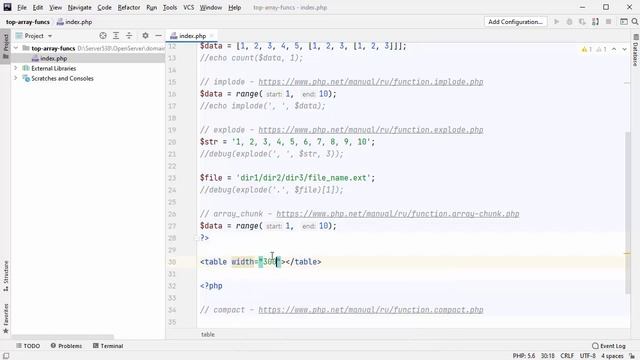
Task: Open the array-chunk php.net manual link
Action: (398, 214)
